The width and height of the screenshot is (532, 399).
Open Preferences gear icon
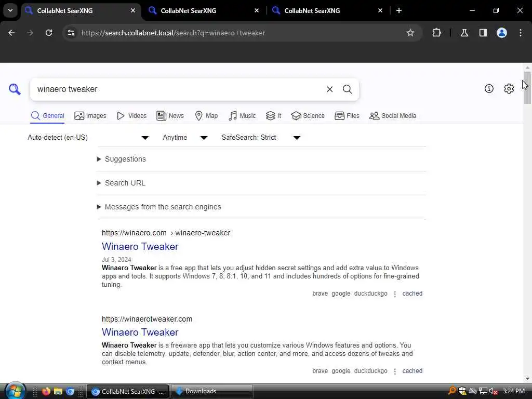tap(509, 88)
